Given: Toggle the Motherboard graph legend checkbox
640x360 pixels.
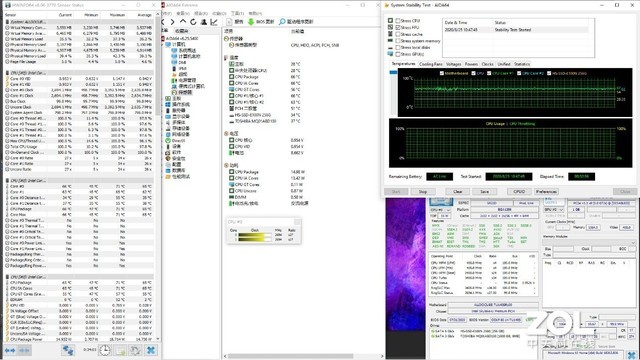Looking at the screenshot, I should pyautogui.click(x=442, y=73).
